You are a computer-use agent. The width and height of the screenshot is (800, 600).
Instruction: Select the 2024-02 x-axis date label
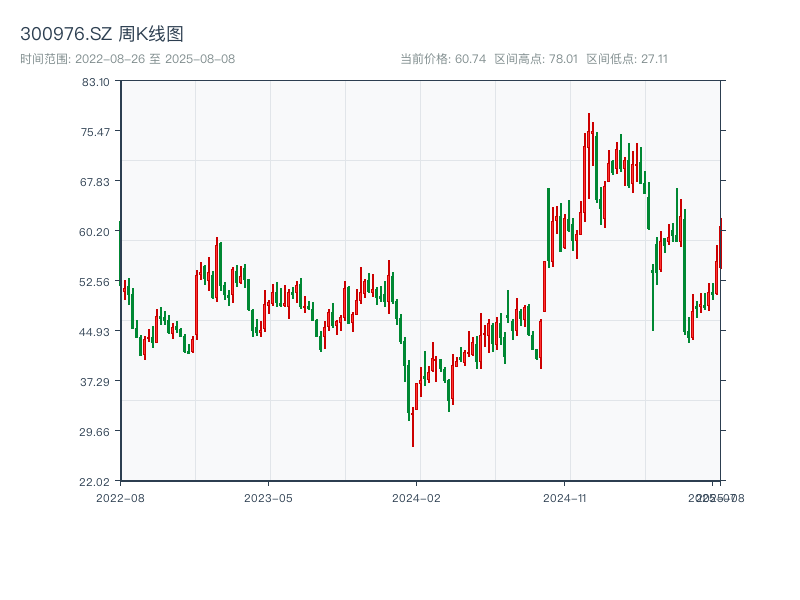coord(416,497)
